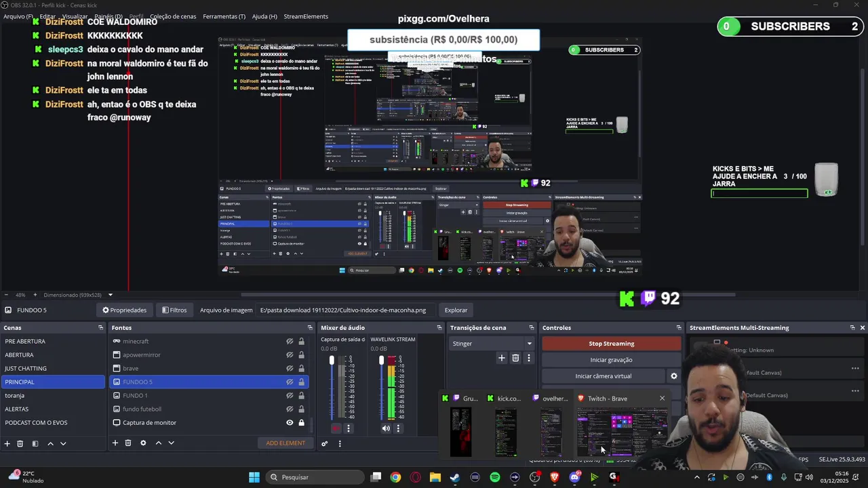Open Filtros for the selected source
Viewport: 868px width, 488px height.
(x=174, y=310)
